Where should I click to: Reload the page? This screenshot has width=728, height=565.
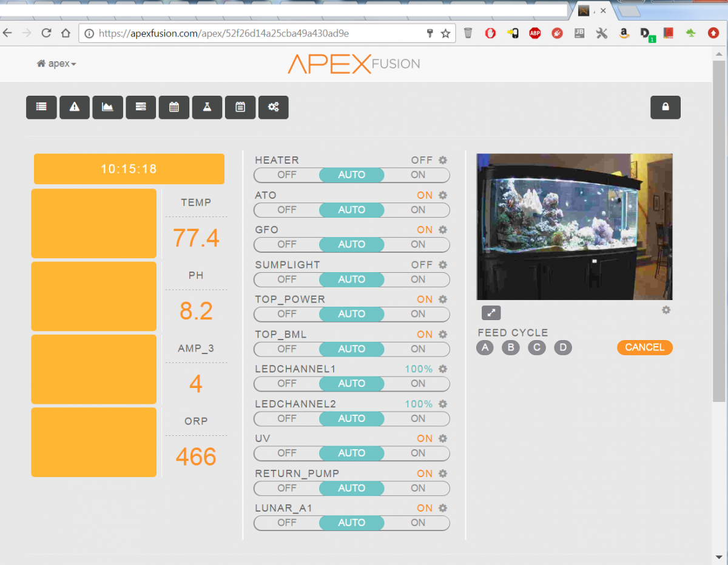point(46,33)
